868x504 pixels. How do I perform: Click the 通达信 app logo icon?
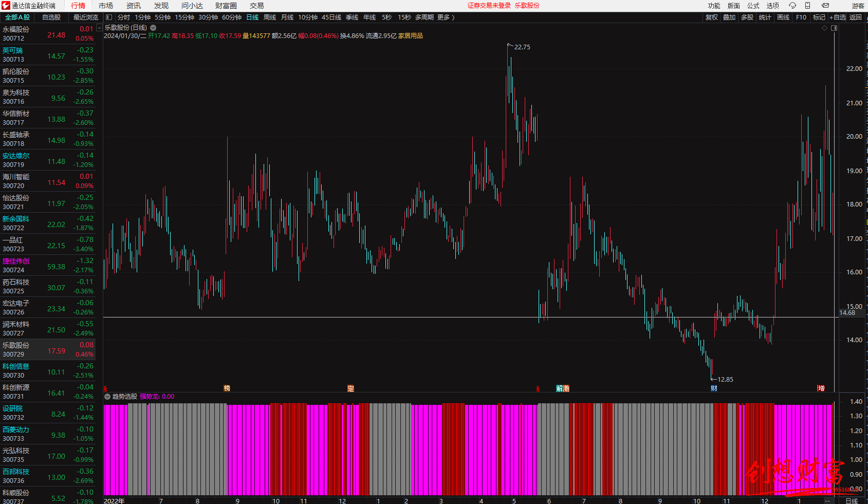6,6
